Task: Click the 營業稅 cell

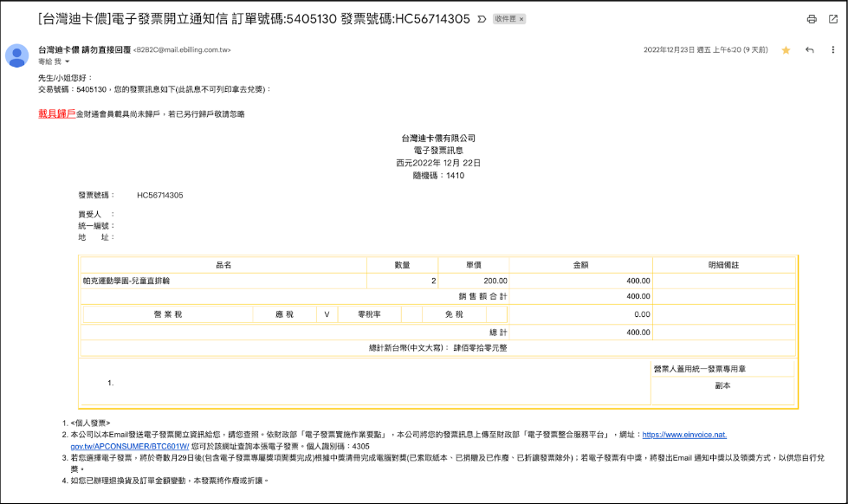Action: pos(168,314)
